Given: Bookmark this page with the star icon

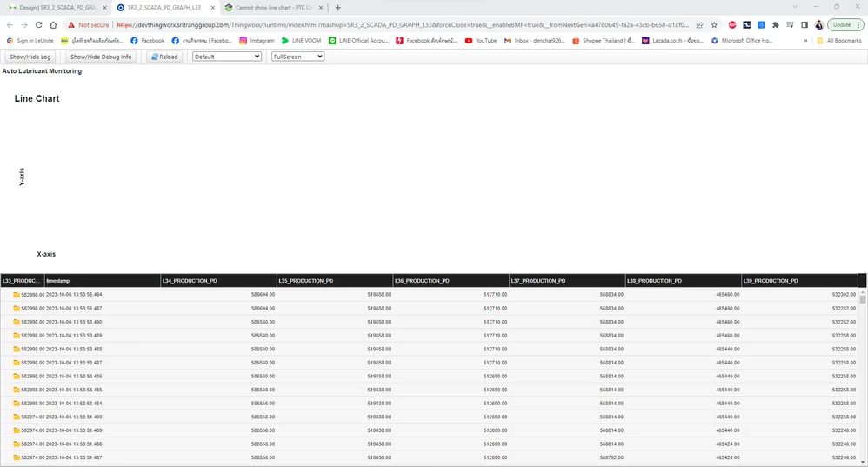Looking at the screenshot, I should (714, 25).
